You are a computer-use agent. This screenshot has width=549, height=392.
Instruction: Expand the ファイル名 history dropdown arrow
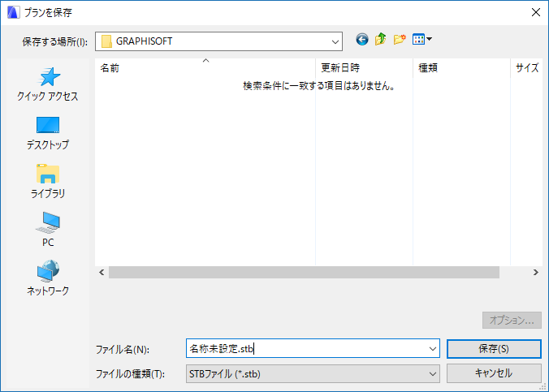[x=432, y=349]
